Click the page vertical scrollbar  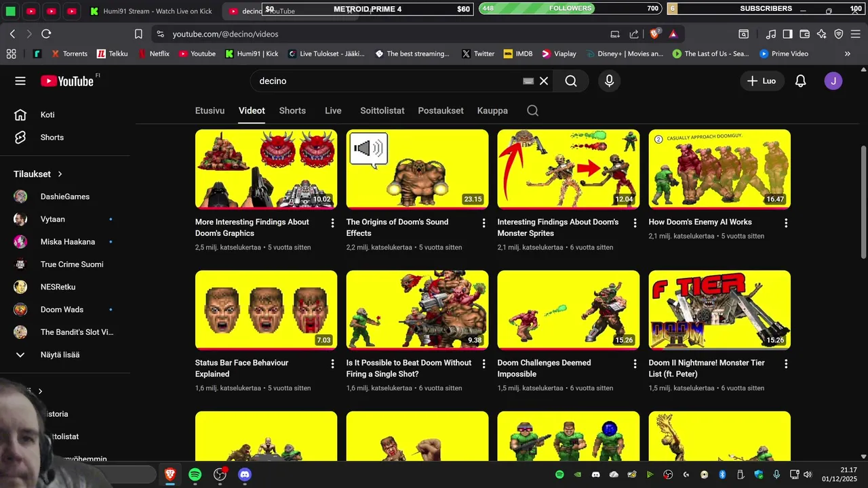[863, 202]
